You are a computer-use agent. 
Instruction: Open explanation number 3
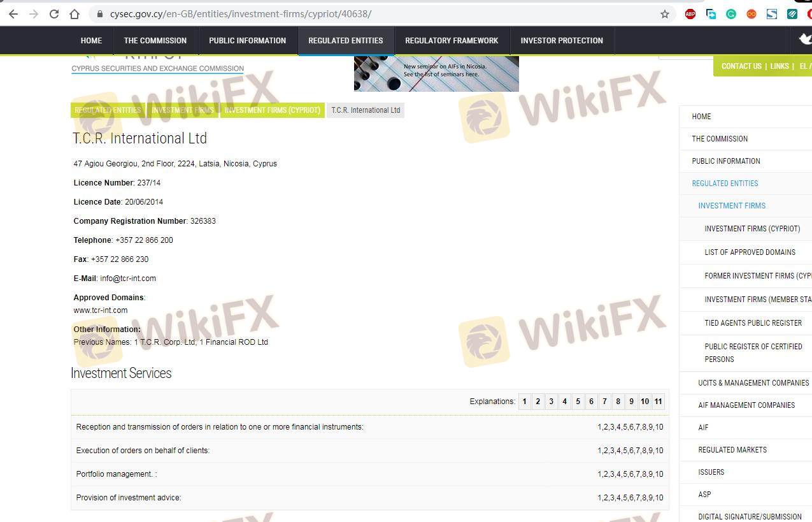(552, 402)
